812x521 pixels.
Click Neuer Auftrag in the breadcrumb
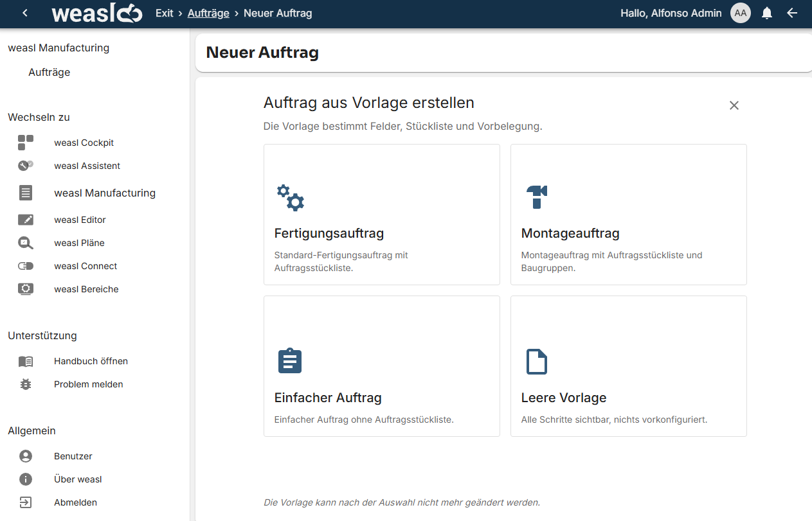tap(278, 13)
